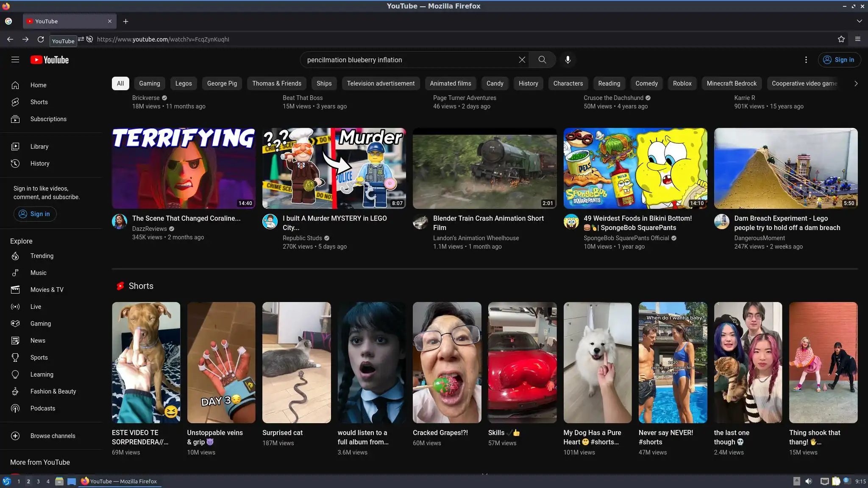Click Sign in button top right
Image resolution: width=868 pixels, height=488 pixels.
tap(839, 60)
